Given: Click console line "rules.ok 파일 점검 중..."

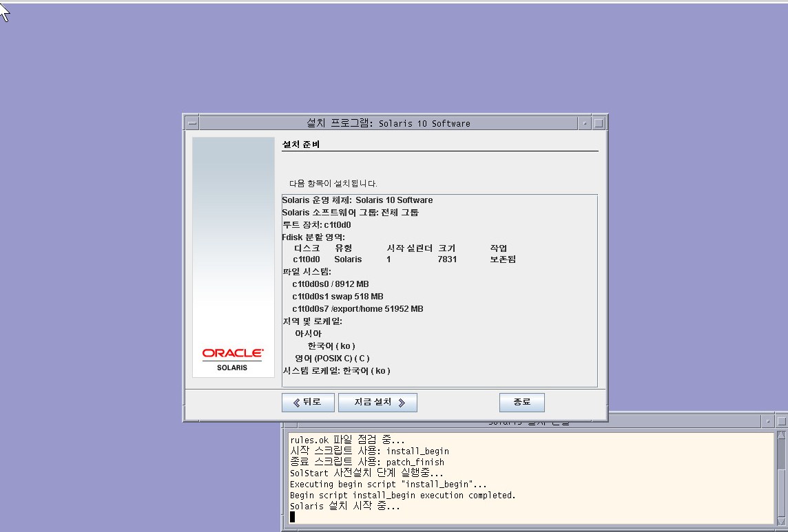Looking at the screenshot, I should tap(347, 440).
